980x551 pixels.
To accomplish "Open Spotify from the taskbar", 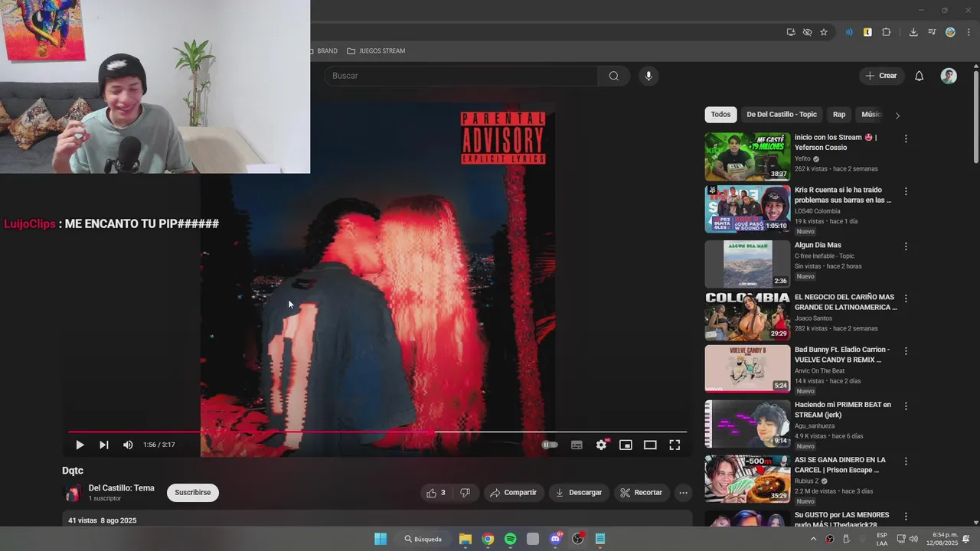I will (511, 539).
